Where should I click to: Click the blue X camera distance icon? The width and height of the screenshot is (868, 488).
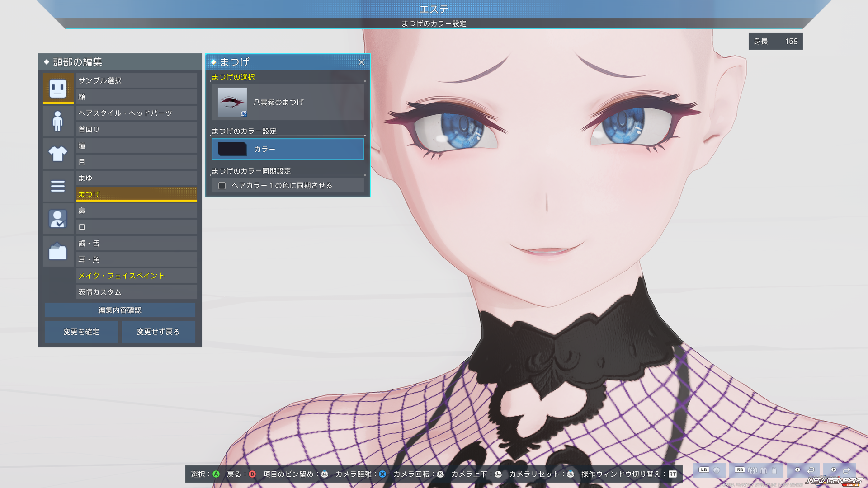click(x=382, y=474)
